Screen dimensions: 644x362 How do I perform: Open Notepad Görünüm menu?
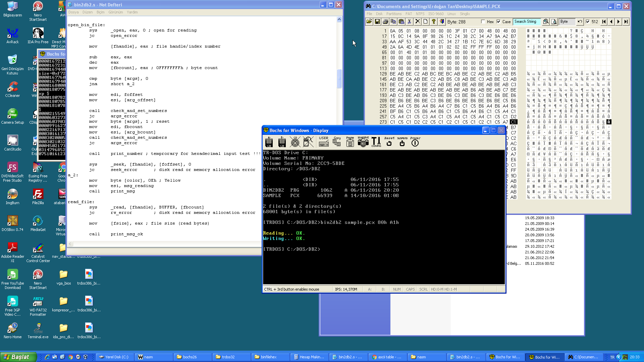[x=116, y=12]
